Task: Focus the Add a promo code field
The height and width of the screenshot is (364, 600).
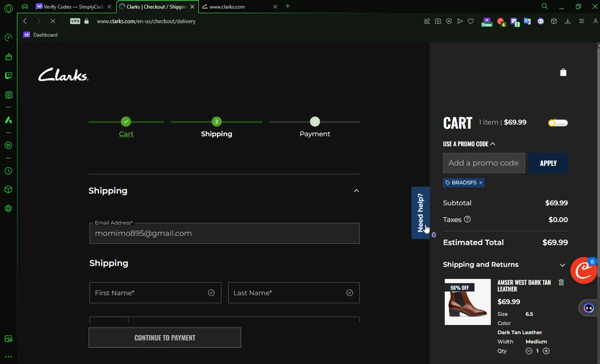Action: click(484, 163)
